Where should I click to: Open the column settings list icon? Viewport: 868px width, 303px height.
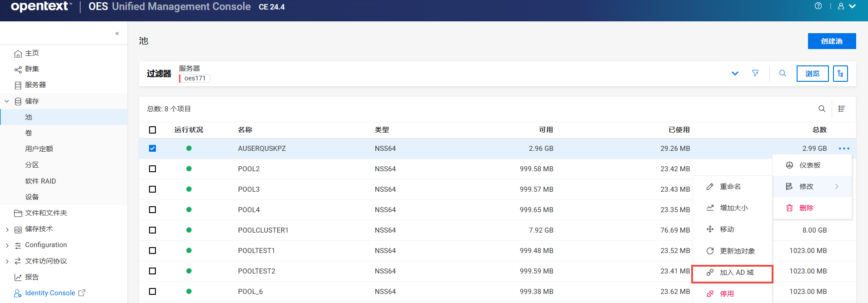(x=842, y=109)
